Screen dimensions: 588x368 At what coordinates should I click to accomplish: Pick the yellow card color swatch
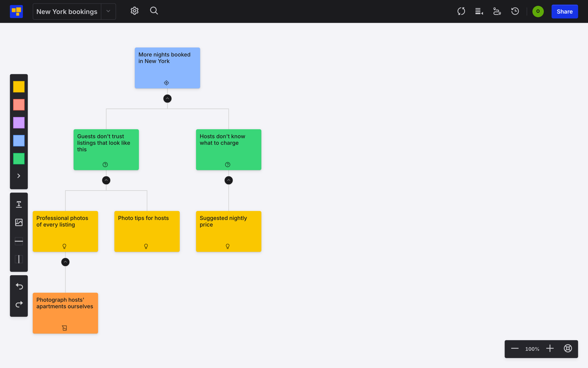coord(19,87)
